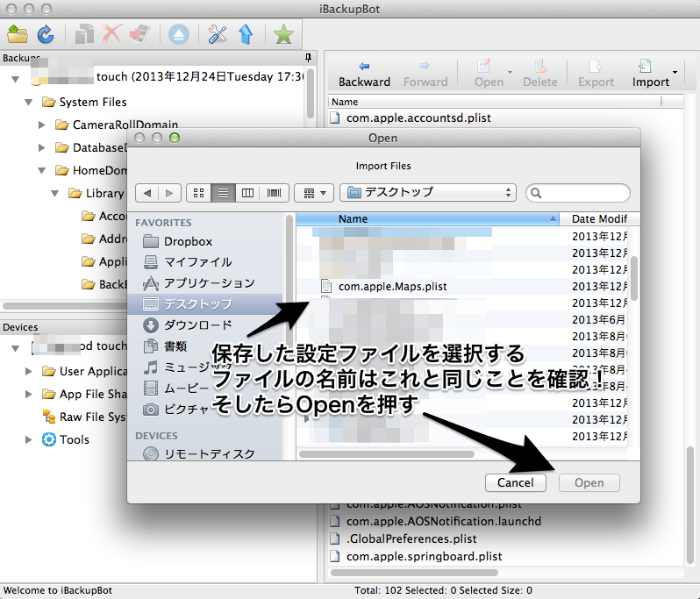Go forward in the file dialog
Viewport: 700px width, 599px height.
169,193
